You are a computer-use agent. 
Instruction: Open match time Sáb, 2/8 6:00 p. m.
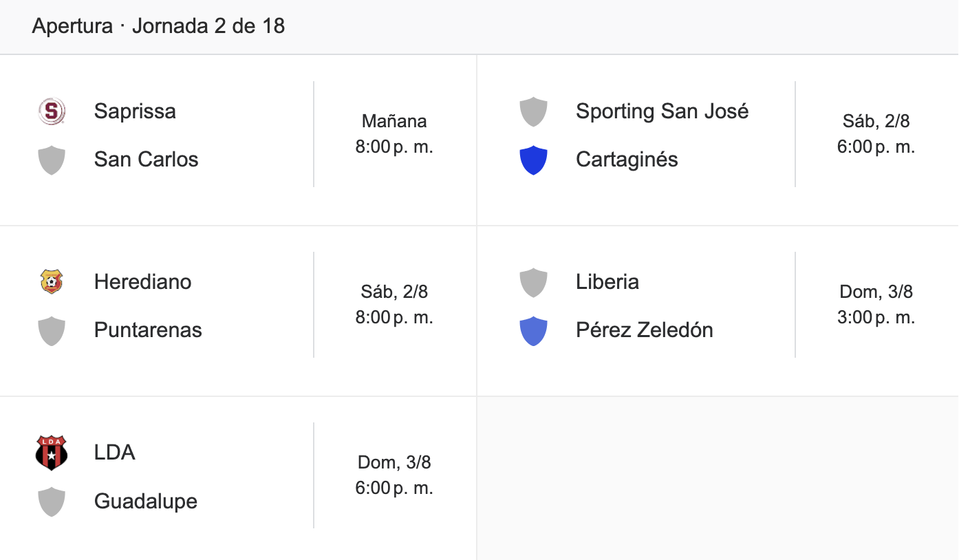click(876, 134)
